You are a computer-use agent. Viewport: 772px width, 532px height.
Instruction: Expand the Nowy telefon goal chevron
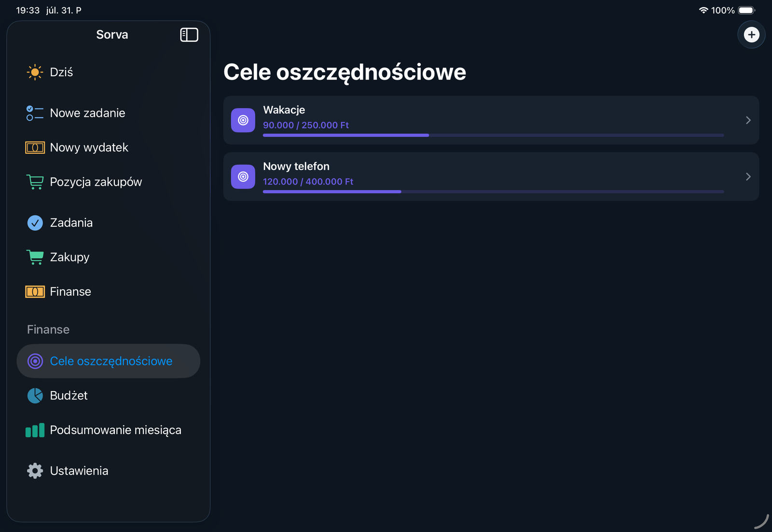pyautogui.click(x=748, y=177)
